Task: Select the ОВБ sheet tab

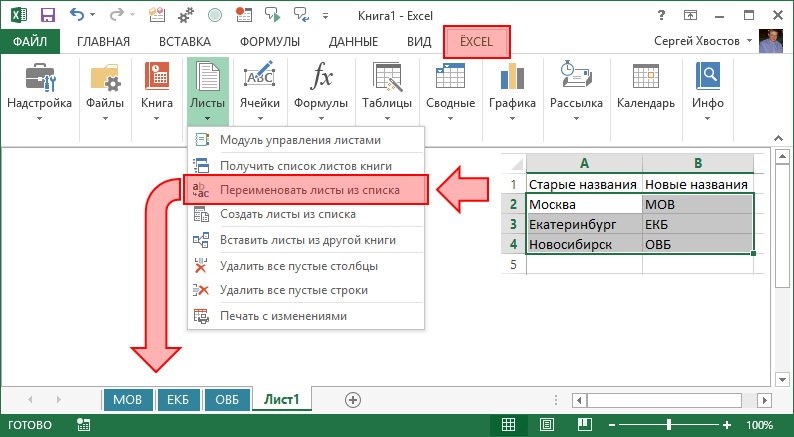Action: coord(227,400)
